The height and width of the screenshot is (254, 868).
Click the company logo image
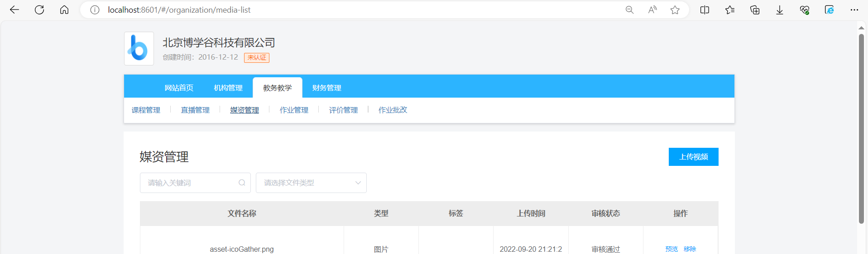coord(139,48)
